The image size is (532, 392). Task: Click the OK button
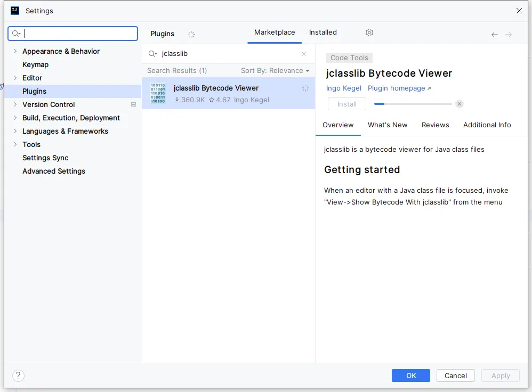[411, 375]
